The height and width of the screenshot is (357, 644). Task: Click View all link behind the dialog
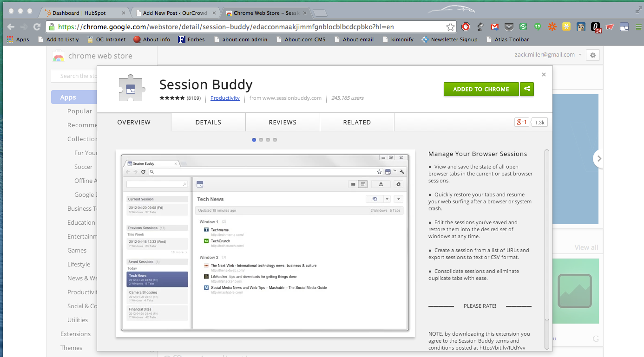586,247
